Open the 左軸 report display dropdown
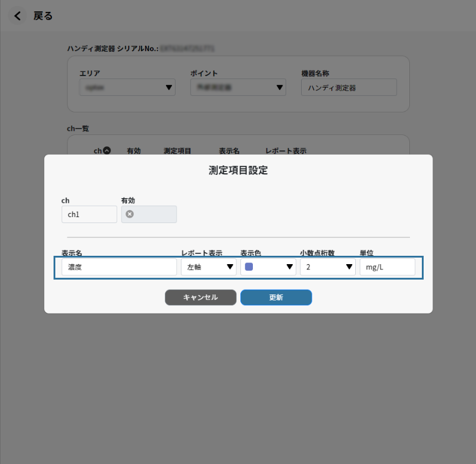The image size is (476, 464). 209,267
